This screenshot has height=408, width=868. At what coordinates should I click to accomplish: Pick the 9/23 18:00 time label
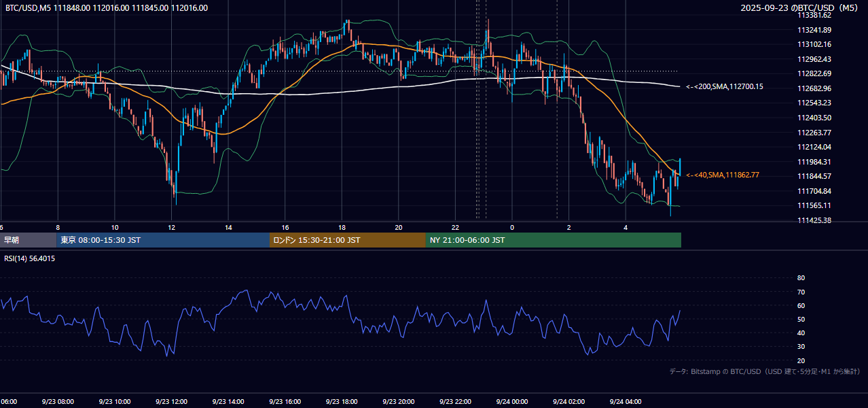[x=342, y=402]
